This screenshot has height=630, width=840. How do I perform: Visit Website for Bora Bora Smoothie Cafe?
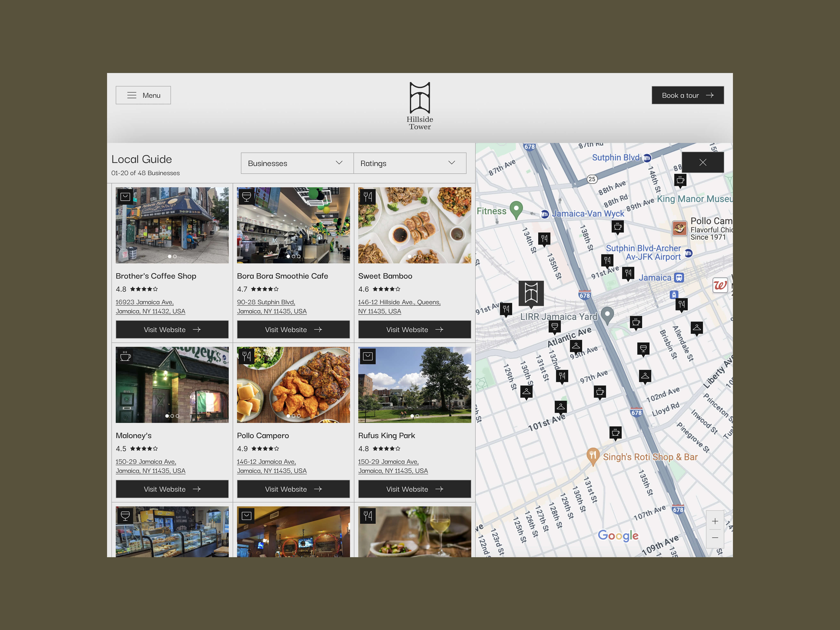pyautogui.click(x=293, y=330)
